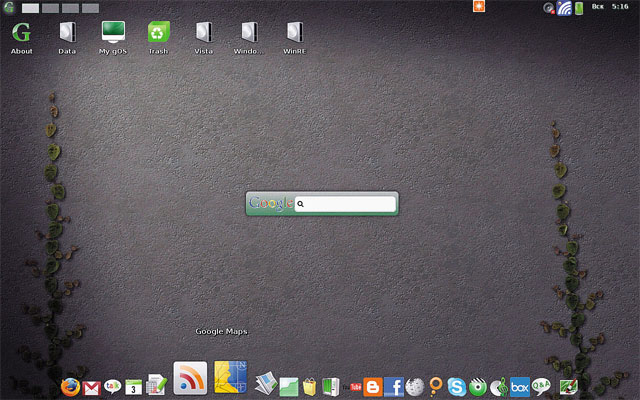The height and width of the screenshot is (400, 640).
Task: Switch to the third workspace
Action: 71,8
